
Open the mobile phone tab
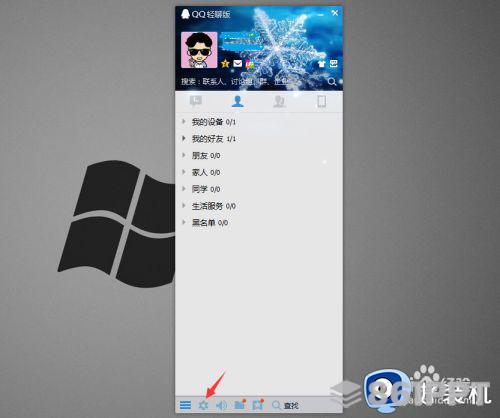pyautogui.click(x=321, y=101)
